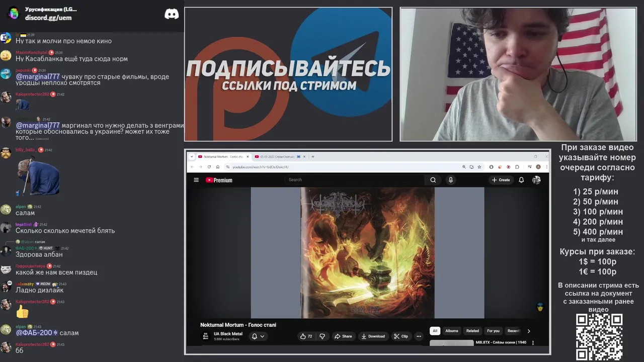Like the video with thumbs up 72
644x362 pixels.
(306, 336)
